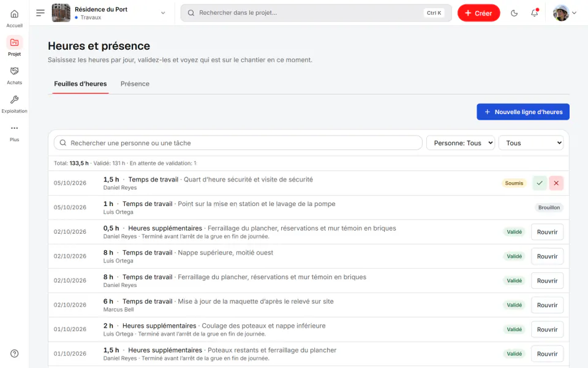
Task: Open the Accueil home sidebar icon
Action: point(14,18)
